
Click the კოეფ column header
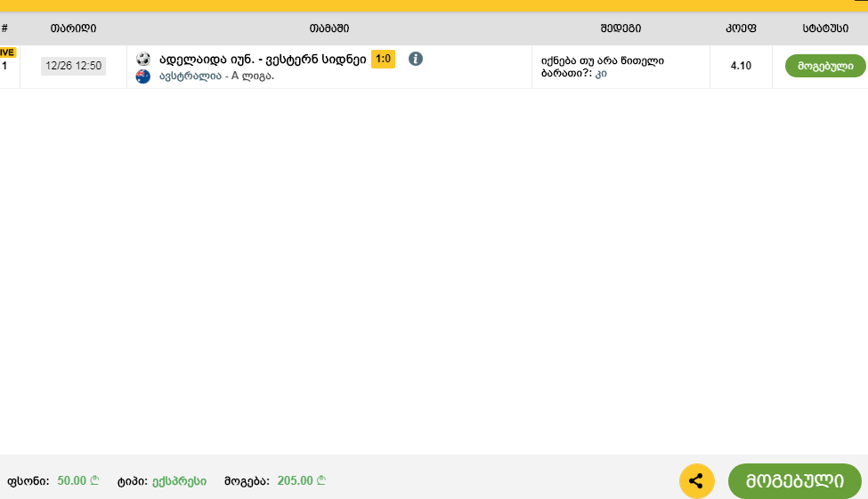click(741, 28)
